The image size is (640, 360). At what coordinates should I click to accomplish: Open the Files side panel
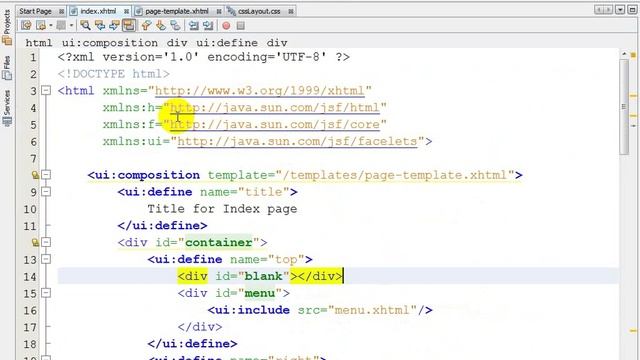7,68
